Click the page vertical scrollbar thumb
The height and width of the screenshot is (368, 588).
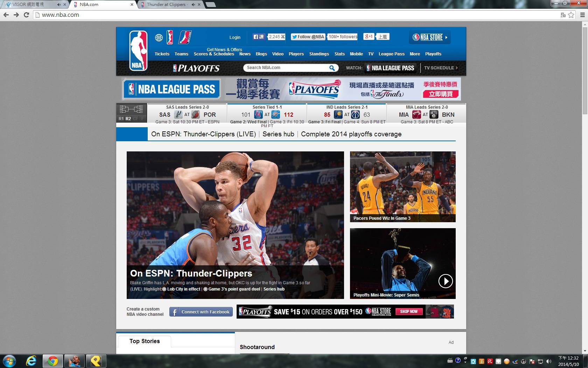585,70
